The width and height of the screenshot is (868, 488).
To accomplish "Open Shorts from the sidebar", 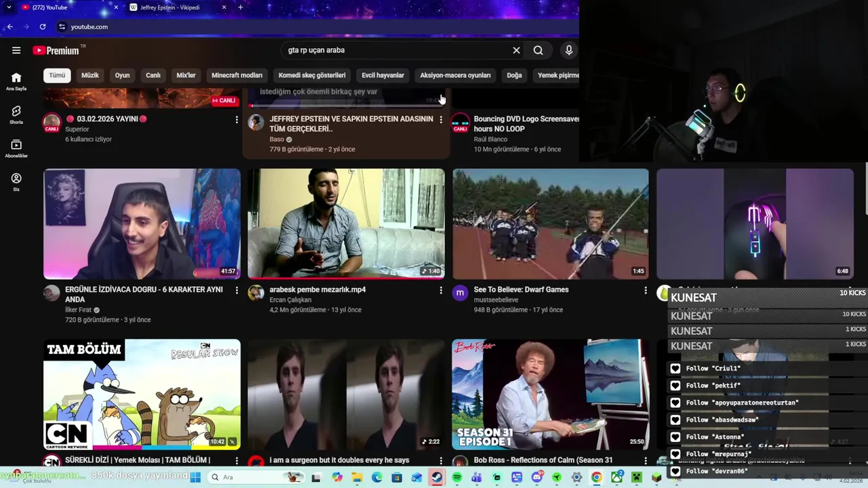I will 16,115.
